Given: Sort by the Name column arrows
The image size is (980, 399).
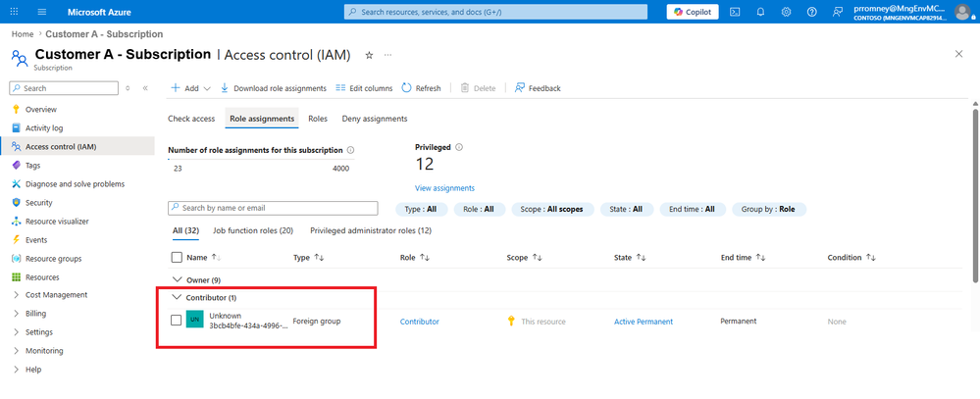Looking at the screenshot, I should click(216, 257).
